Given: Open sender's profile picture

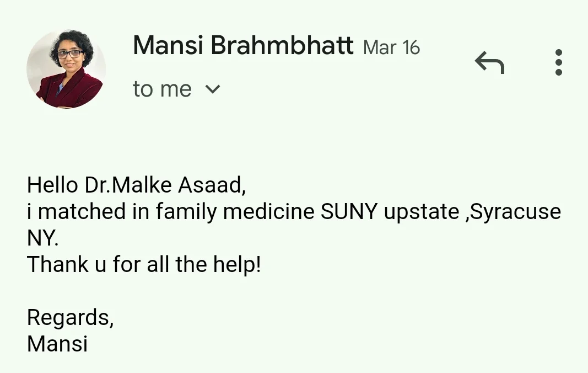Looking at the screenshot, I should click(66, 69).
